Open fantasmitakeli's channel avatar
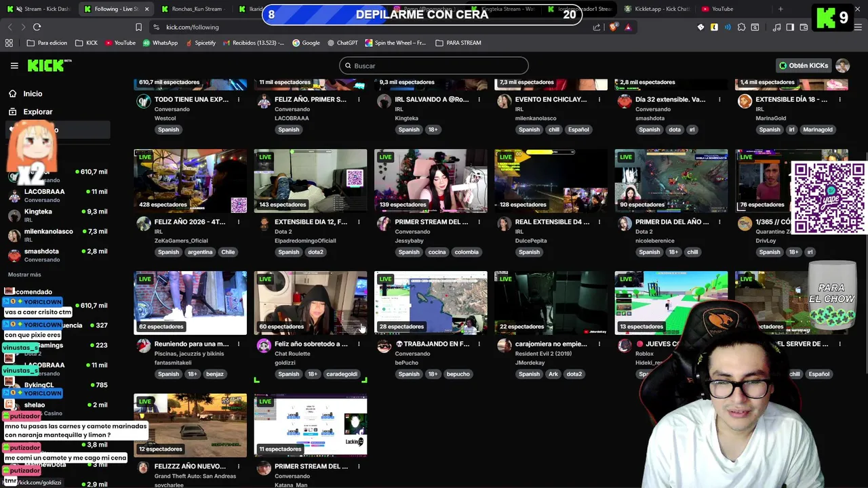 click(x=143, y=346)
